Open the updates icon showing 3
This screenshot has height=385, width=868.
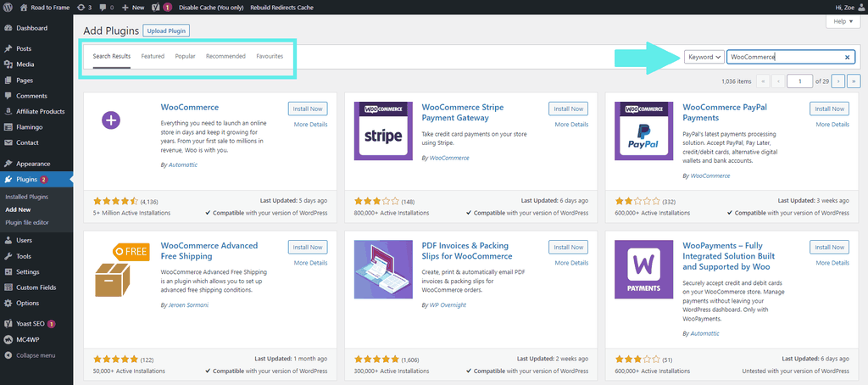pyautogui.click(x=84, y=8)
